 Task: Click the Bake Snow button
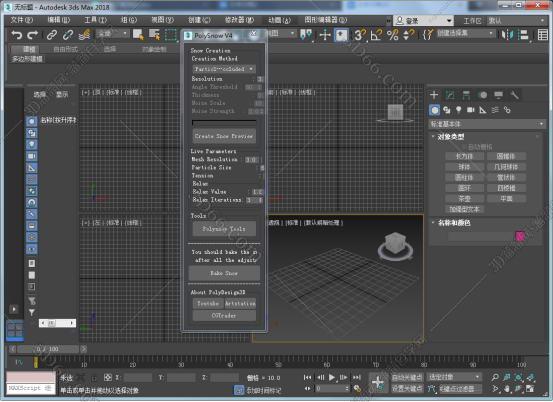[x=224, y=273]
